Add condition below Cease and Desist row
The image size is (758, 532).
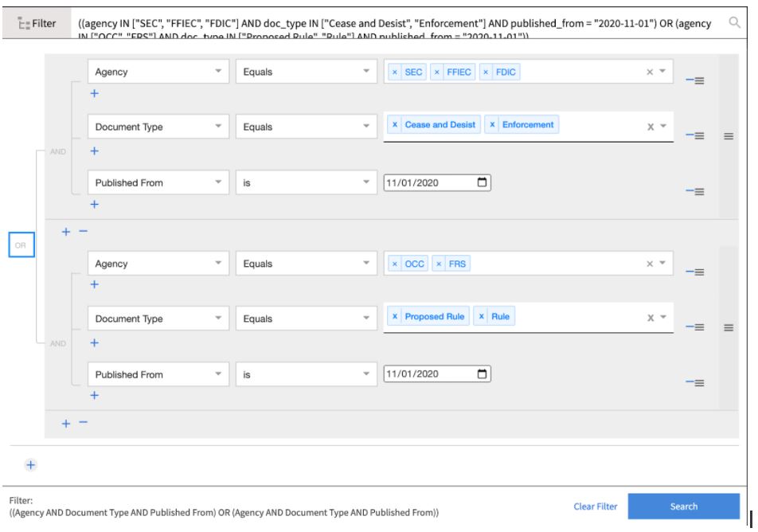(x=94, y=151)
